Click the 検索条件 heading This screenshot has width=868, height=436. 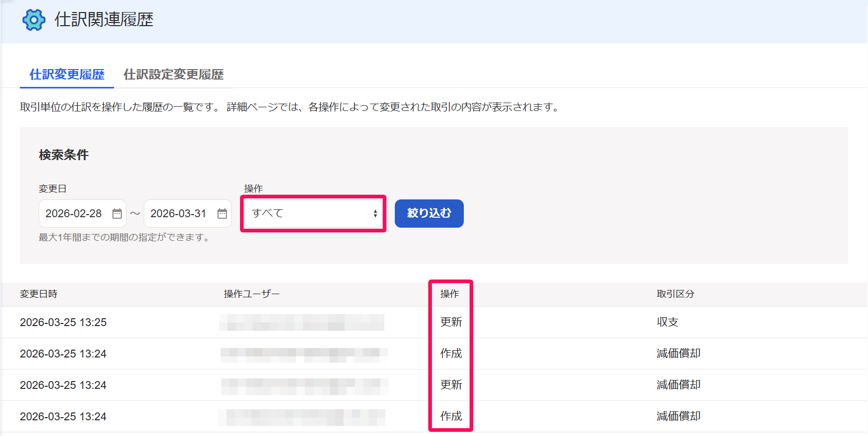[x=64, y=155]
